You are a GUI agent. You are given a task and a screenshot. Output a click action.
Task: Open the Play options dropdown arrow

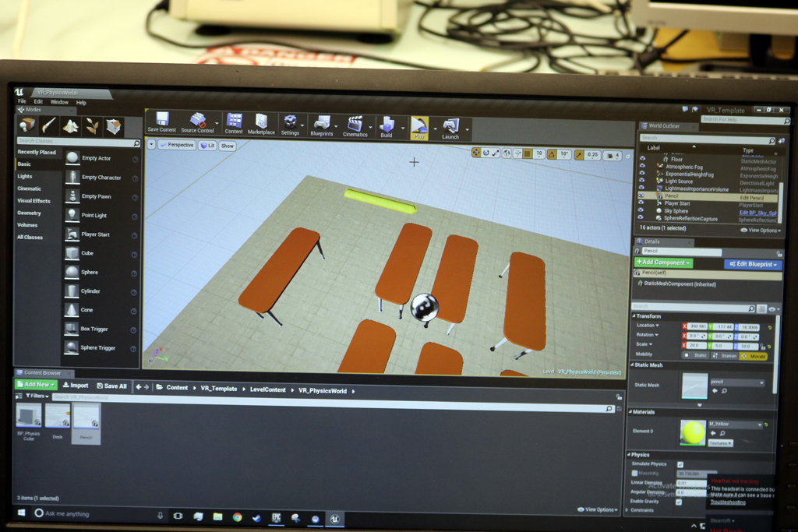(435, 129)
